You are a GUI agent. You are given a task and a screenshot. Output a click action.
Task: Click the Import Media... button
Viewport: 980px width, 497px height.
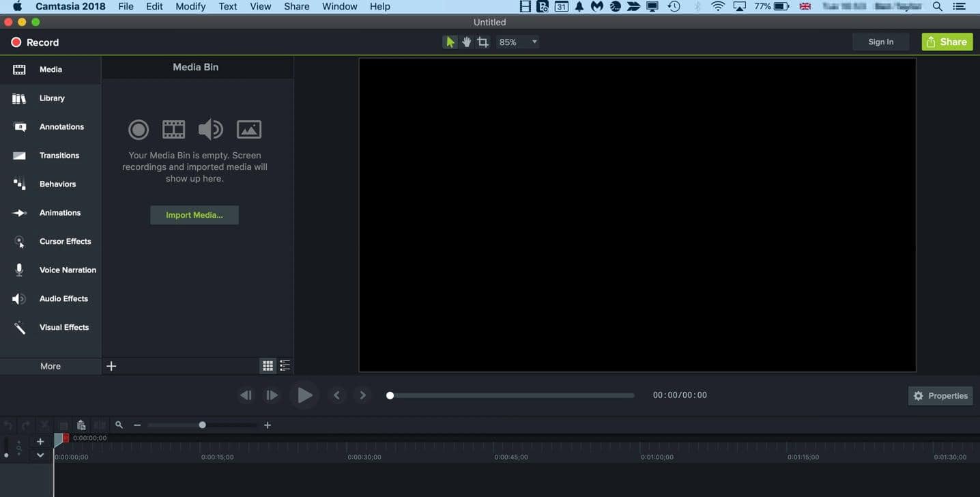click(194, 215)
